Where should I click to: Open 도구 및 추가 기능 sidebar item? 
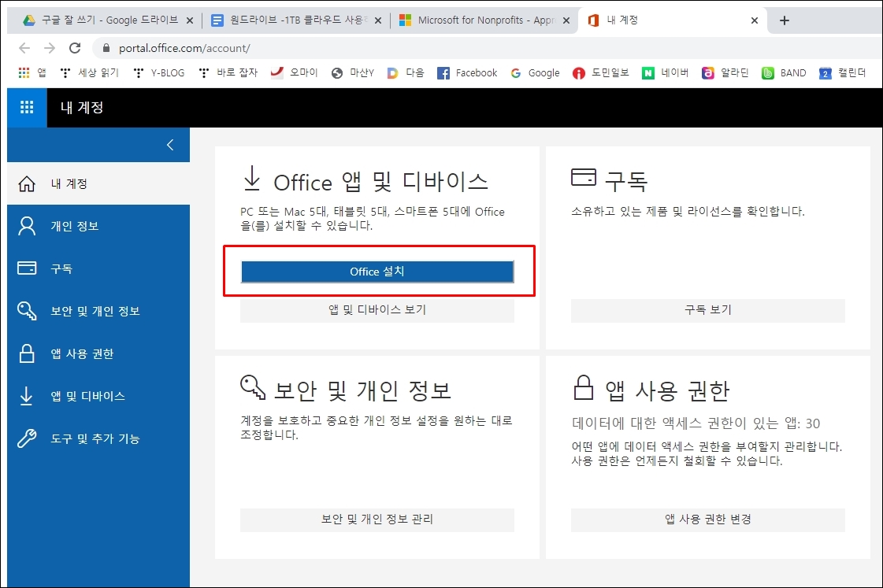pos(98,439)
